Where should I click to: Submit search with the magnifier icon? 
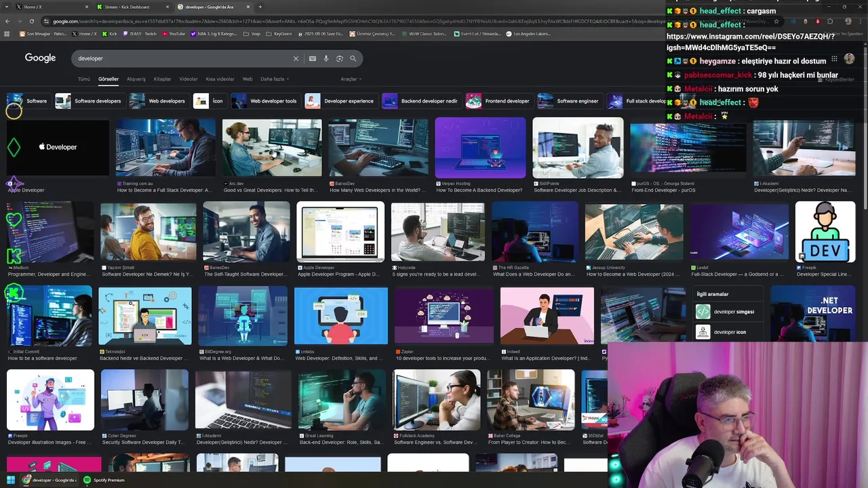pos(353,58)
